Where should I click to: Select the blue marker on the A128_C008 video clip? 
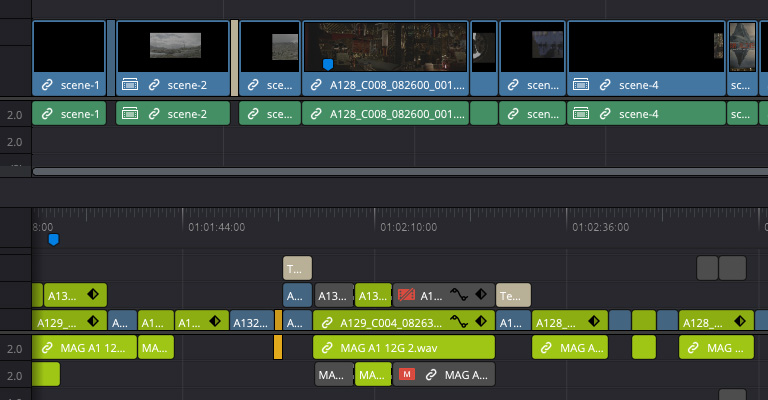(x=327, y=65)
